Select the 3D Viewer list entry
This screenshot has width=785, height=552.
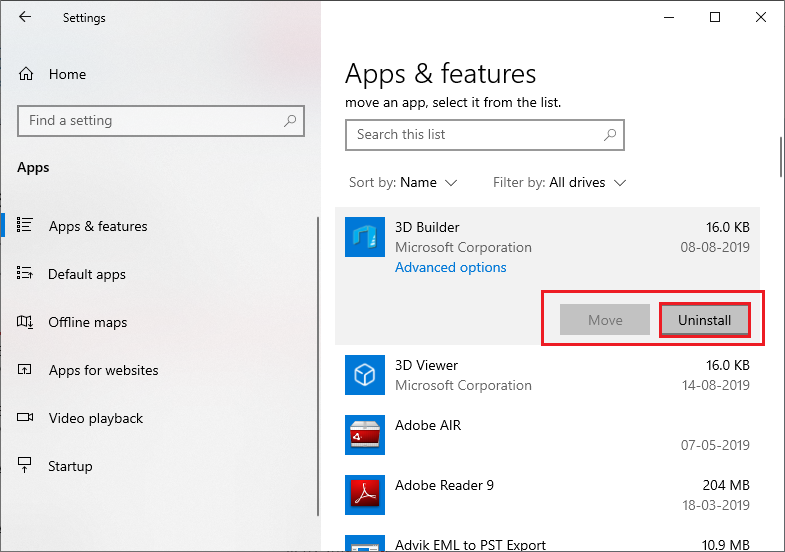pyautogui.click(x=547, y=375)
